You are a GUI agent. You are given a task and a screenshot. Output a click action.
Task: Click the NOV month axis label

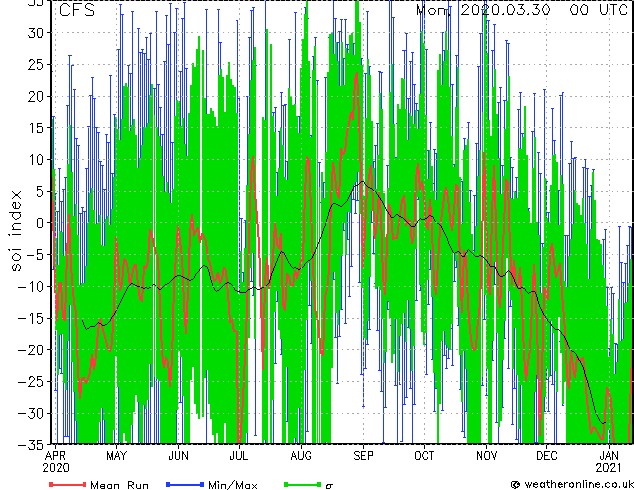(486, 456)
